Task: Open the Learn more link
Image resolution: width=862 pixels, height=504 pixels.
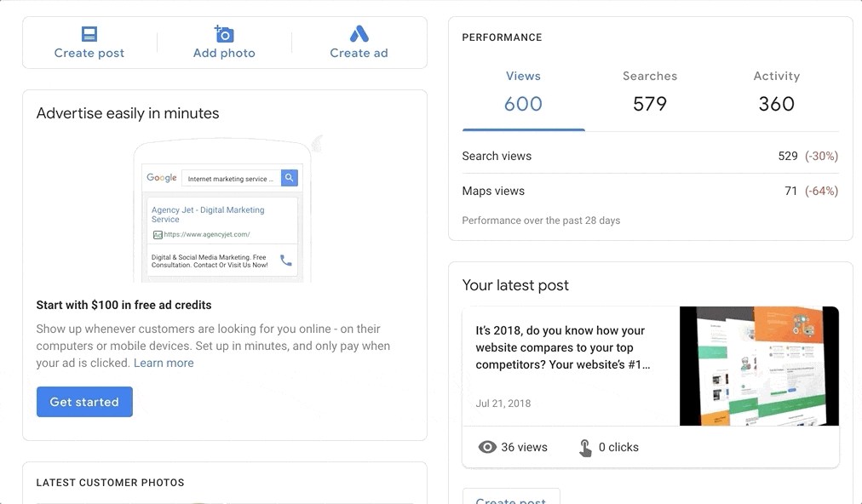Action: (164, 363)
